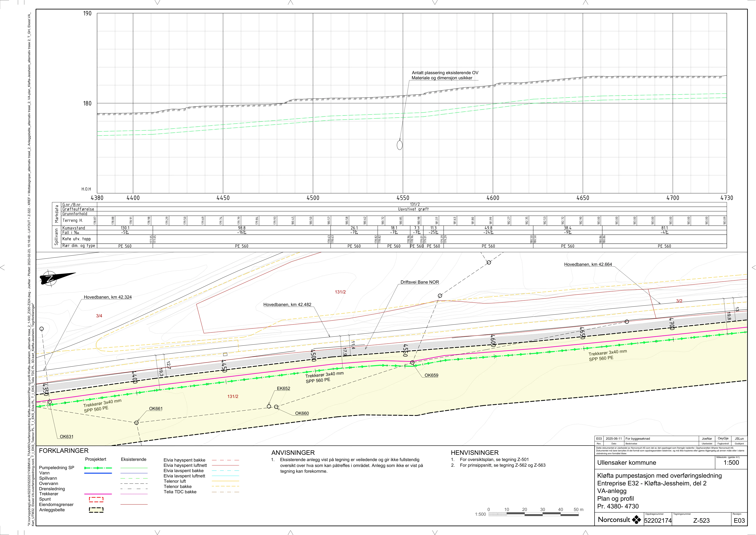This screenshot has width=756, height=535.
Task: Click the manhole circle labelled OK631
Action: (x=50, y=402)
